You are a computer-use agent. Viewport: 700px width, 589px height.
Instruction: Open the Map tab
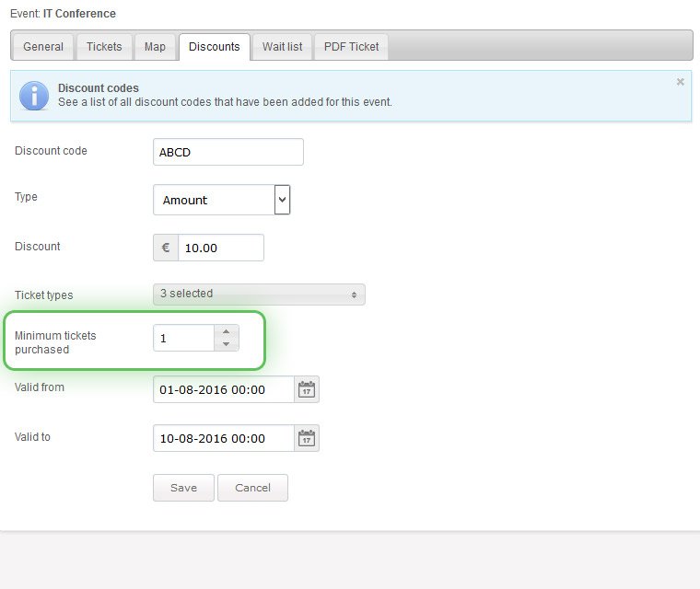[x=155, y=47]
